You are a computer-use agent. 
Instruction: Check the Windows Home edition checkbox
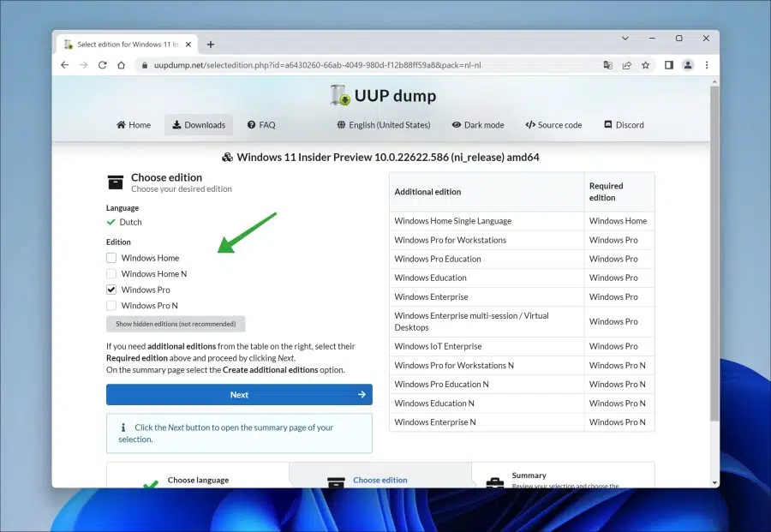coord(111,258)
